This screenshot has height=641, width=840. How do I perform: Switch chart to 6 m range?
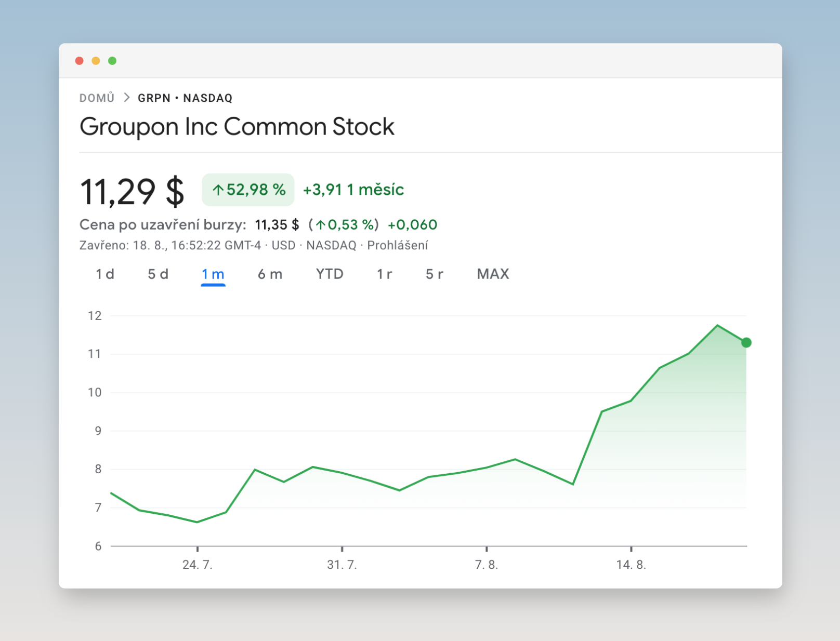click(x=270, y=274)
